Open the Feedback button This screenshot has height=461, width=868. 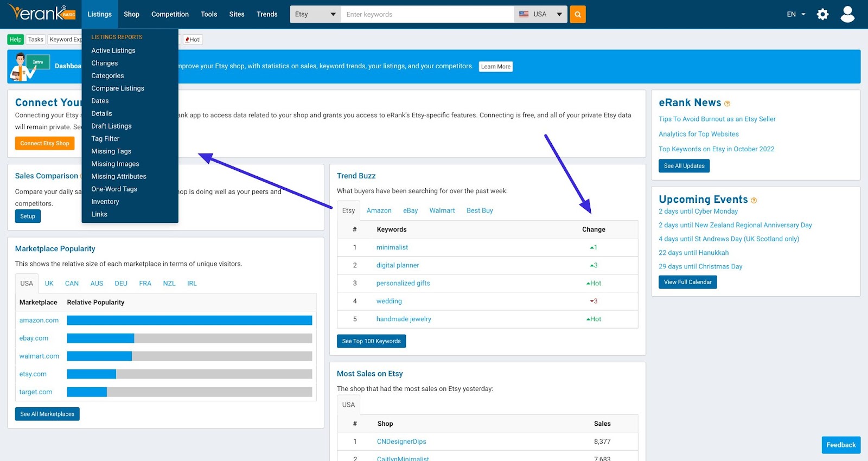coord(841,445)
